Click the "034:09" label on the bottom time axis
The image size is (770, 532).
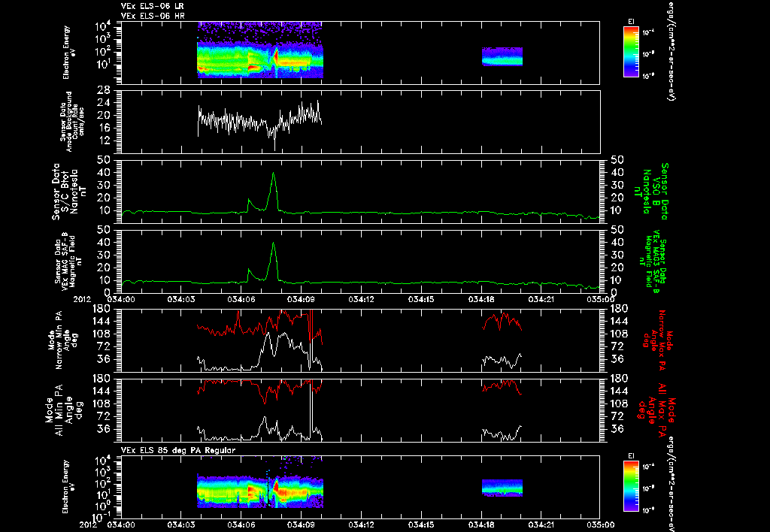pyautogui.click(x=301, y=524)
